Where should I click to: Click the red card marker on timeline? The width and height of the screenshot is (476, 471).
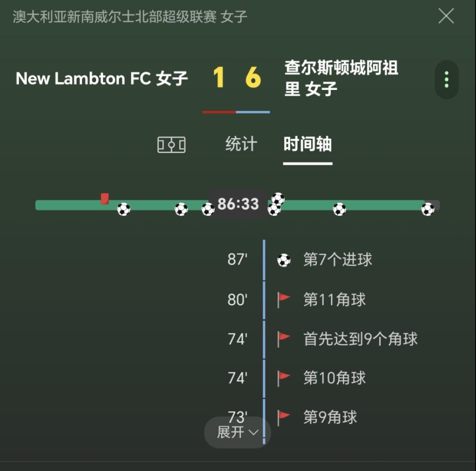point(105,199)
